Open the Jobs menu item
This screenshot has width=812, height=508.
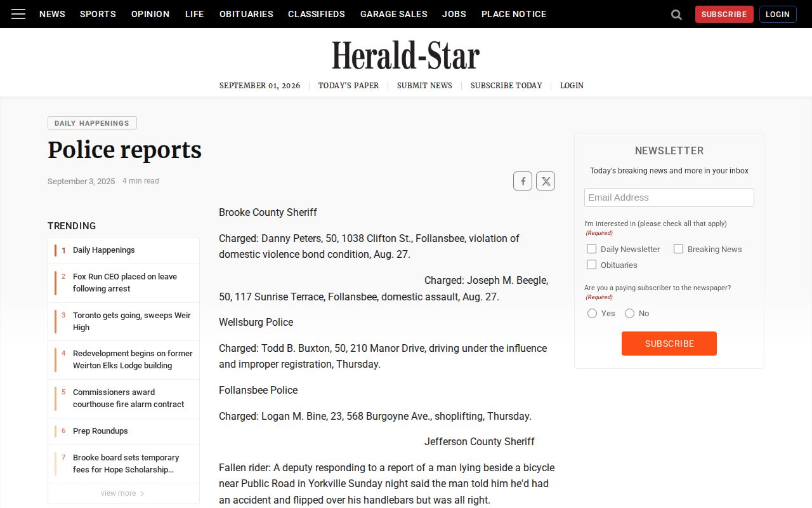point(454,14)
